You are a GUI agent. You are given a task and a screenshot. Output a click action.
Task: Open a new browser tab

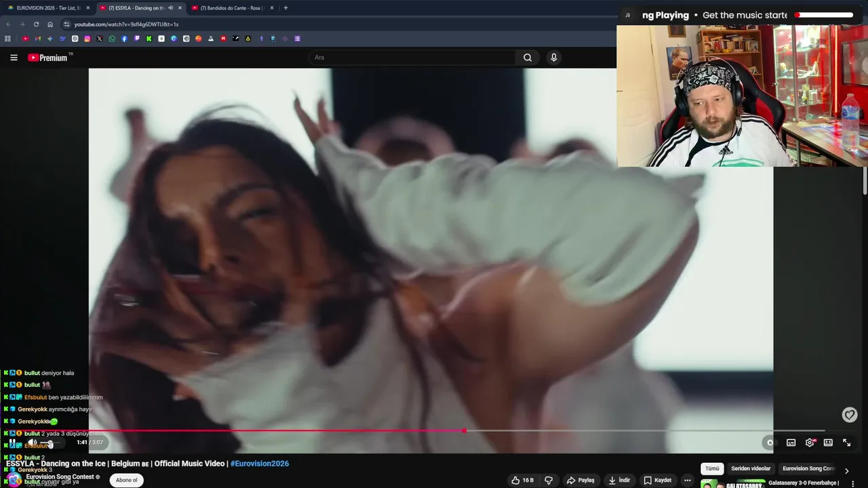[285, 8]
